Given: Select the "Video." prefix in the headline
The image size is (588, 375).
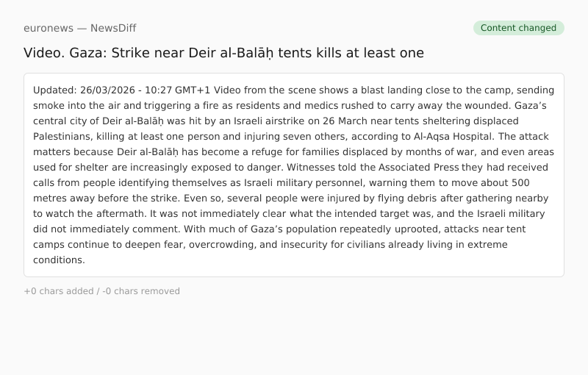Looking at the screenshot, I should (x=43, y=53).
